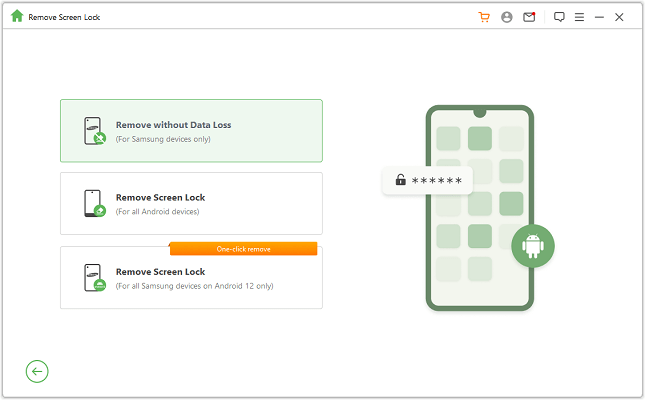Click the Samsung phone icon in the Android 12 option
645x400 pixels.
[95, 278]
